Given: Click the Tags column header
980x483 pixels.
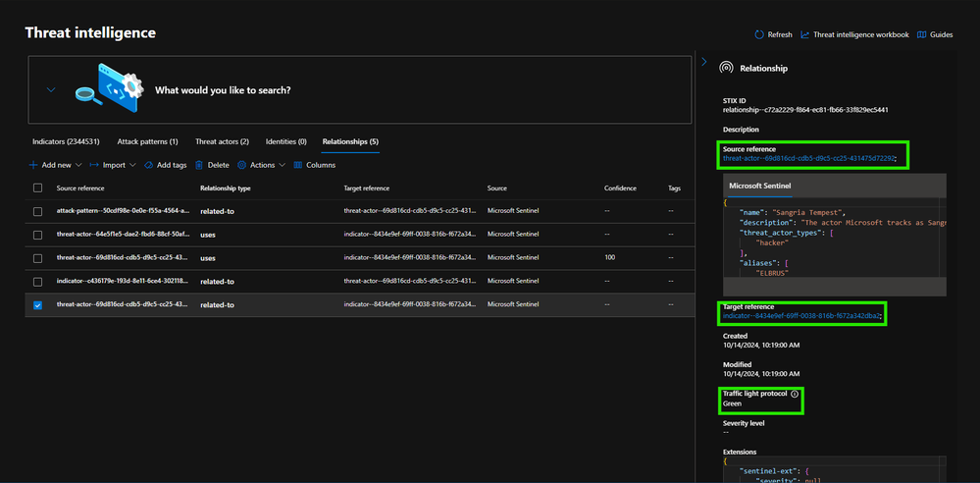Looking at the screenshot, I should point(674,188).
